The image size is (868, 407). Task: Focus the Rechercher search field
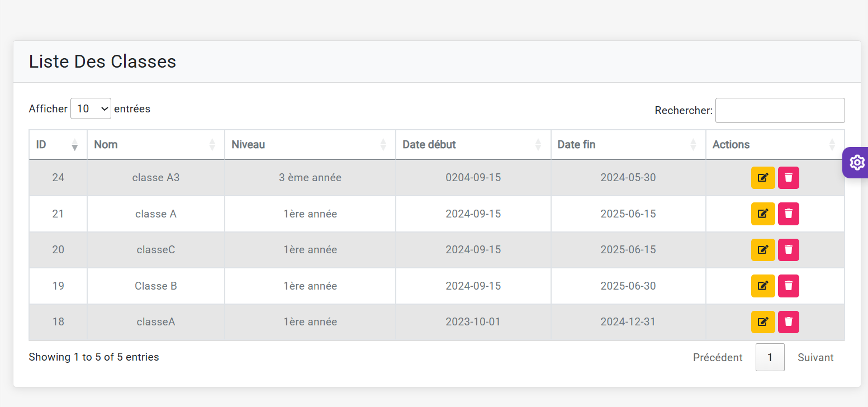tap(780, 111)
